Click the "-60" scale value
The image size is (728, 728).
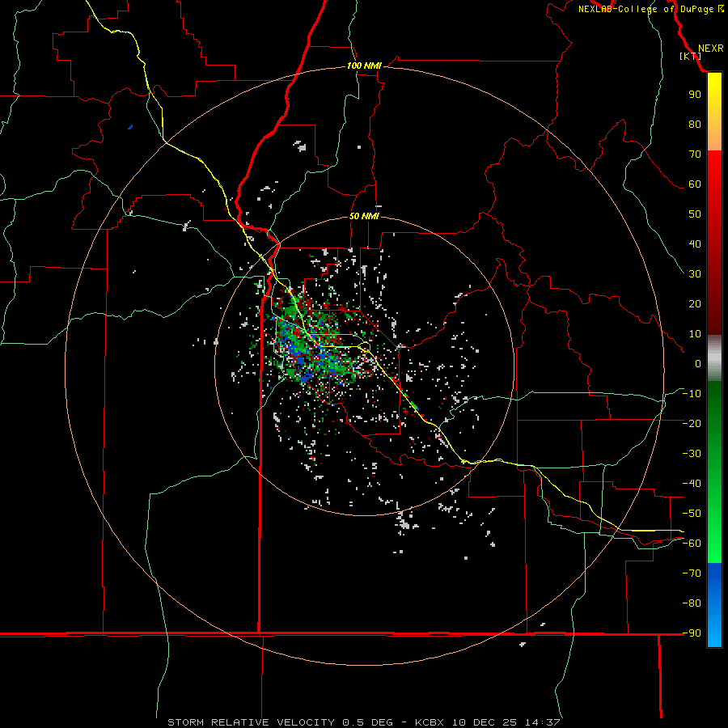(x=692, y=544)
